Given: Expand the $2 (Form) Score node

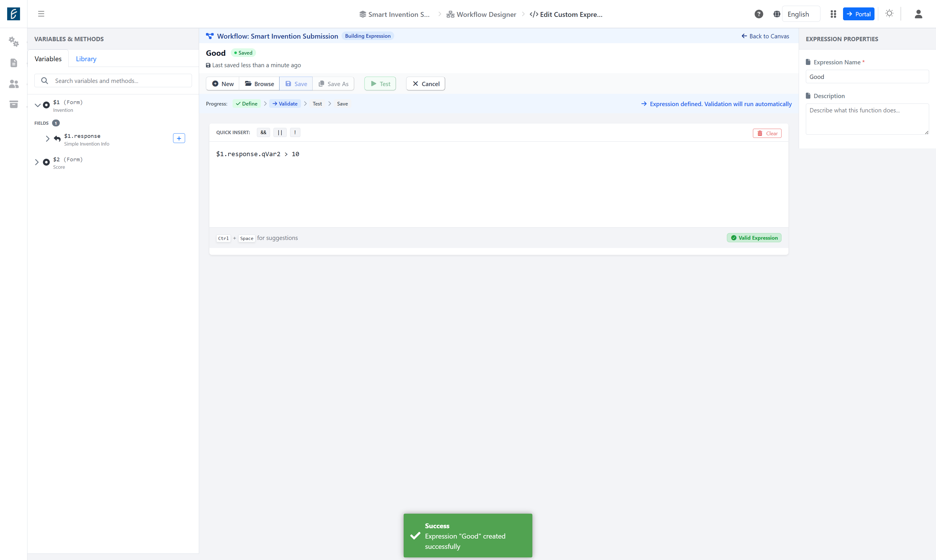Looking at the screenshot, I should 37,162.
